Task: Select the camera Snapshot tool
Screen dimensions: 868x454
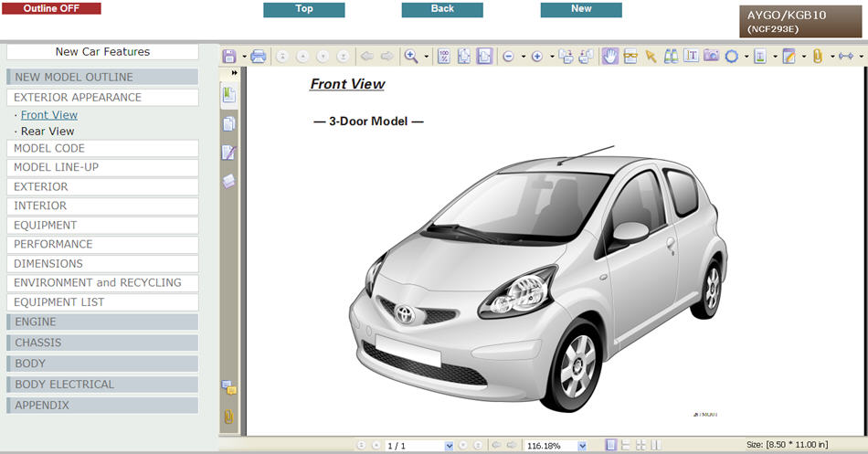Action: [x=711, y=57]
